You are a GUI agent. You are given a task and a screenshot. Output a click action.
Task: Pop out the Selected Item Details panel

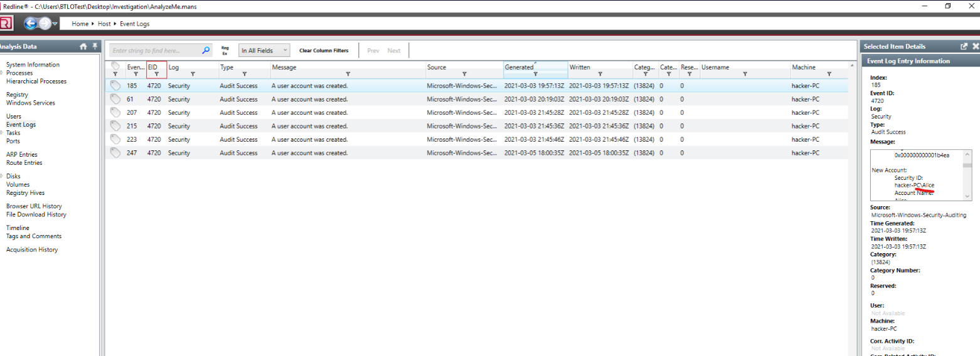point(964,46)
